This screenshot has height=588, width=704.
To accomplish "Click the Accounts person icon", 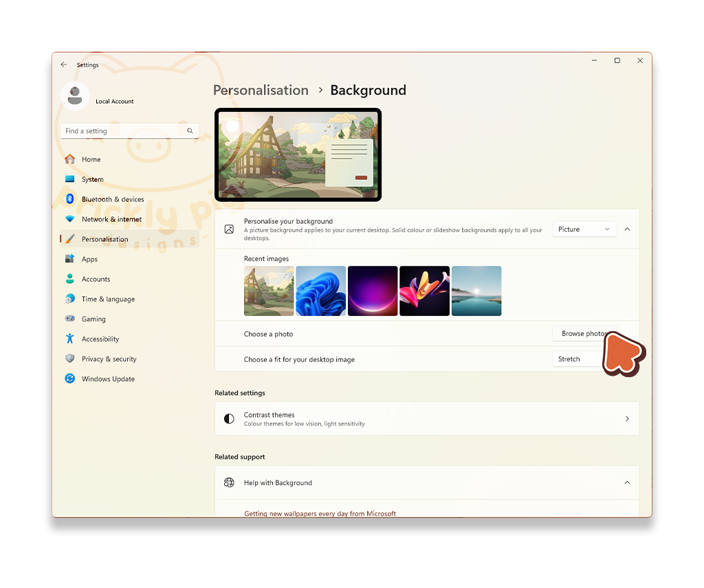I will pos(69,278).
